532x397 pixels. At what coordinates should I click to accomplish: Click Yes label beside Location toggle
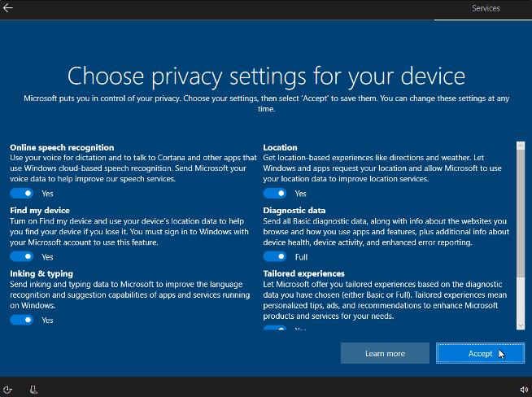(301, 194)
